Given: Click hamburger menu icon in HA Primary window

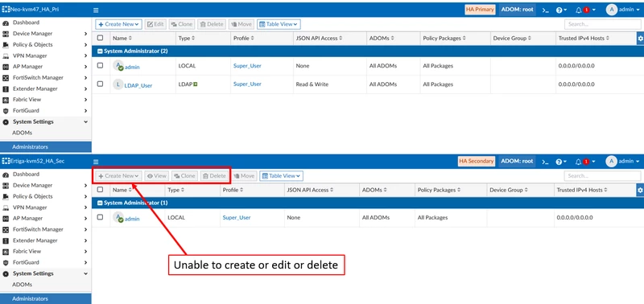Looking at the screenshot, I should (x=96, y=10).
